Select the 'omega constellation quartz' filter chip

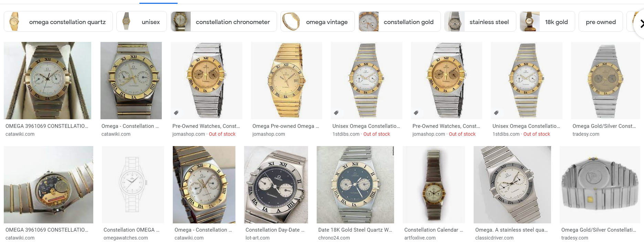[58, 21]
